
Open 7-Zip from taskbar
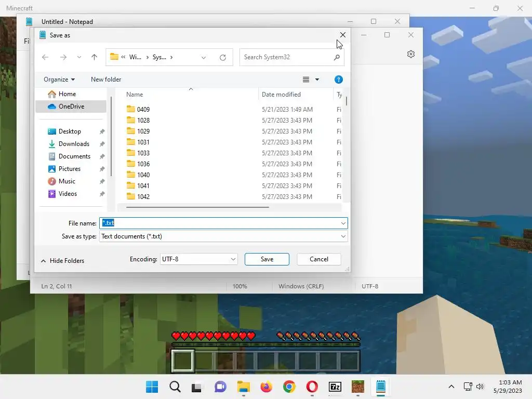(x=335, y=387)
